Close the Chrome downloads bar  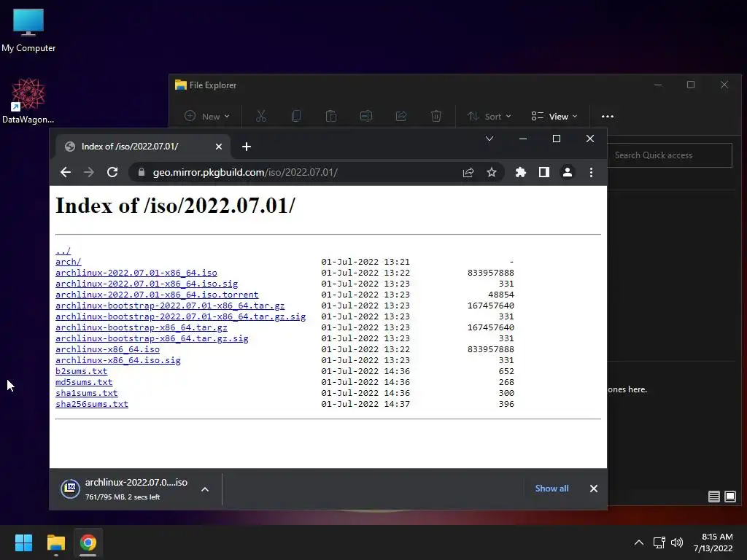(x=594, y=489)
